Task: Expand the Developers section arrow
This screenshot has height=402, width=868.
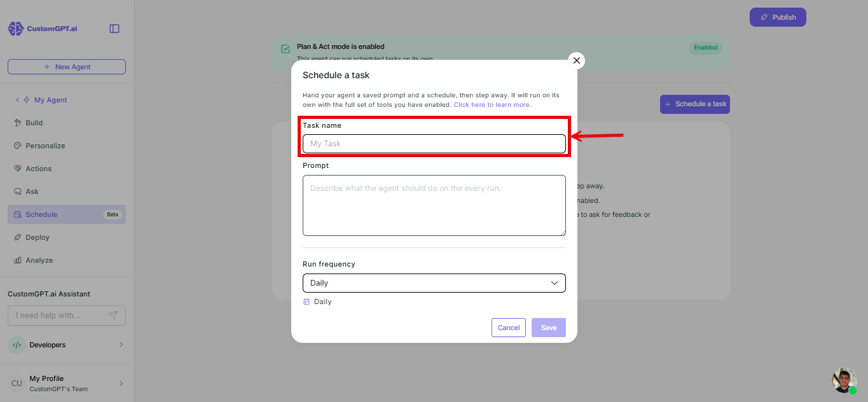Action: pos(121,345)
